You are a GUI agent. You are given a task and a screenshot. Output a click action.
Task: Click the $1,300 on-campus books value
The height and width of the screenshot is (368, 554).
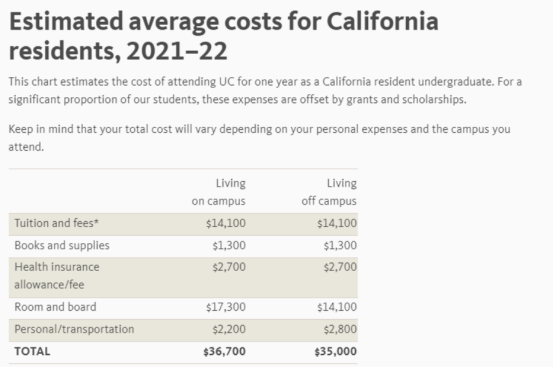point(229,245)
